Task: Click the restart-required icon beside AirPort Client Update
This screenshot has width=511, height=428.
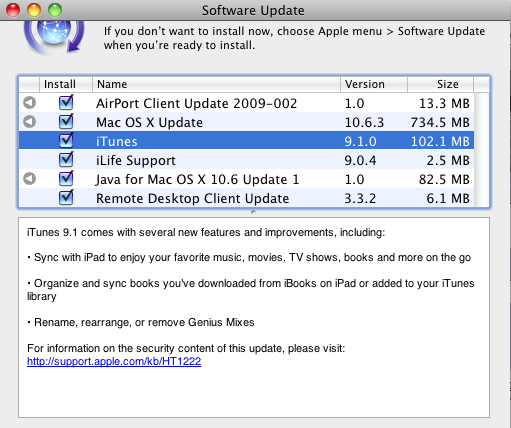Action: tap(30, 103)
